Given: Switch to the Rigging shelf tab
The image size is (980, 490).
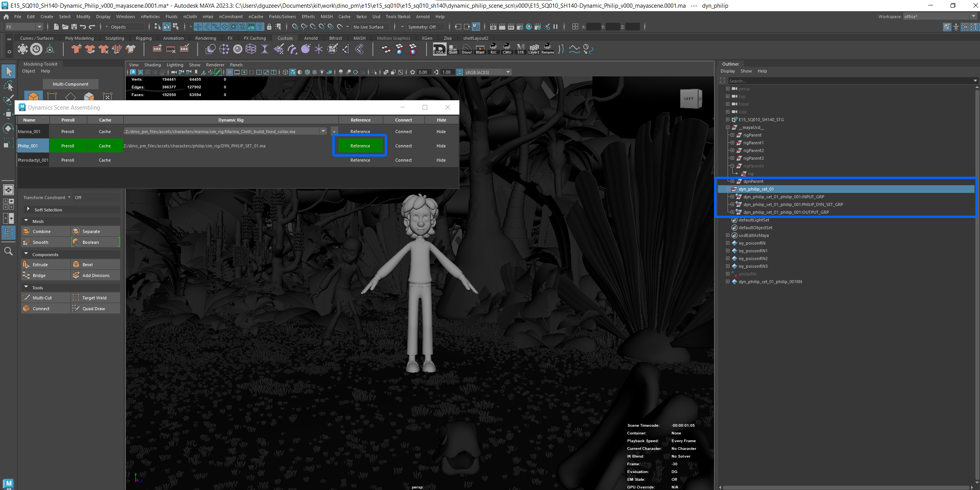Looking at the screenshot, I should 144,38.
